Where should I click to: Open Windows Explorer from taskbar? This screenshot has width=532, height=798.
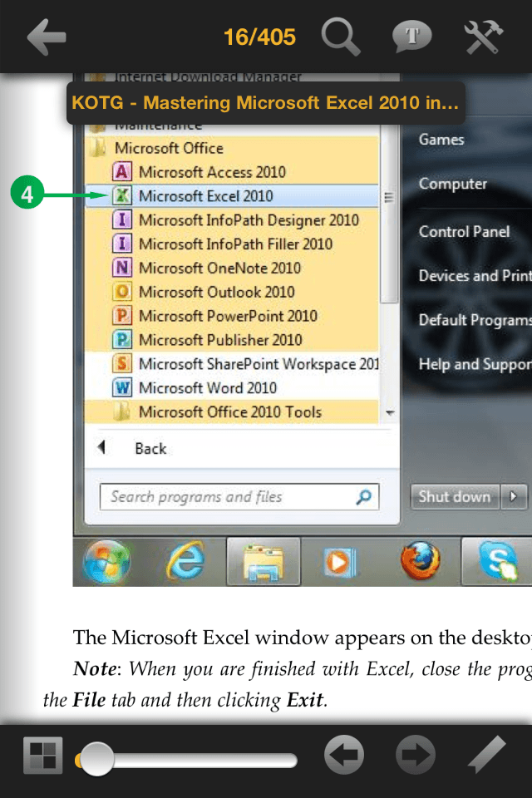coord(264,563)
